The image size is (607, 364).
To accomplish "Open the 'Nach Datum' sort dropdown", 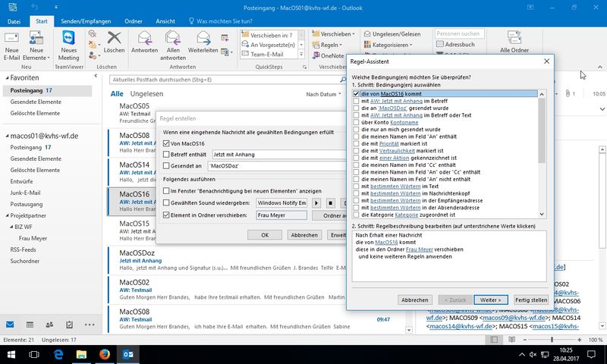I will (324, 95).
